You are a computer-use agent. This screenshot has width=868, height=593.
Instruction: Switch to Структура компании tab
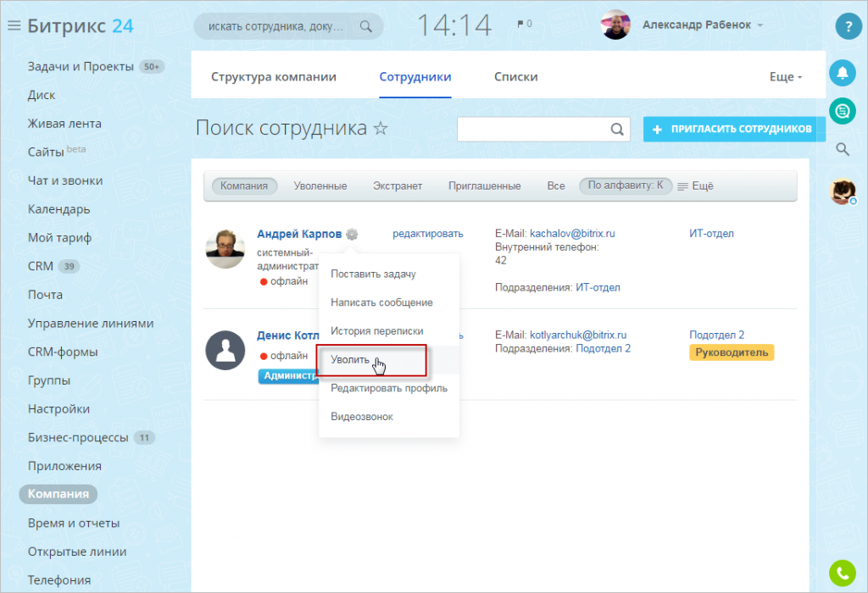coord(274,77)
